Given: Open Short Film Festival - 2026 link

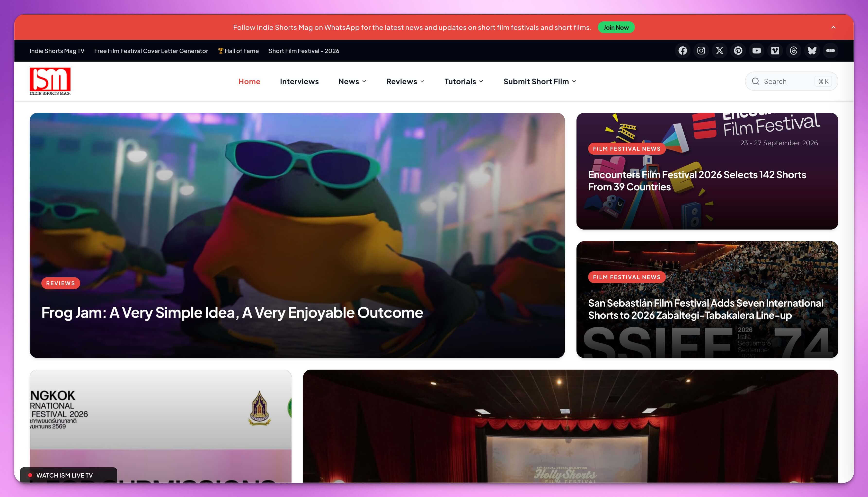Looking at the screenshot, I should (304, 51).
